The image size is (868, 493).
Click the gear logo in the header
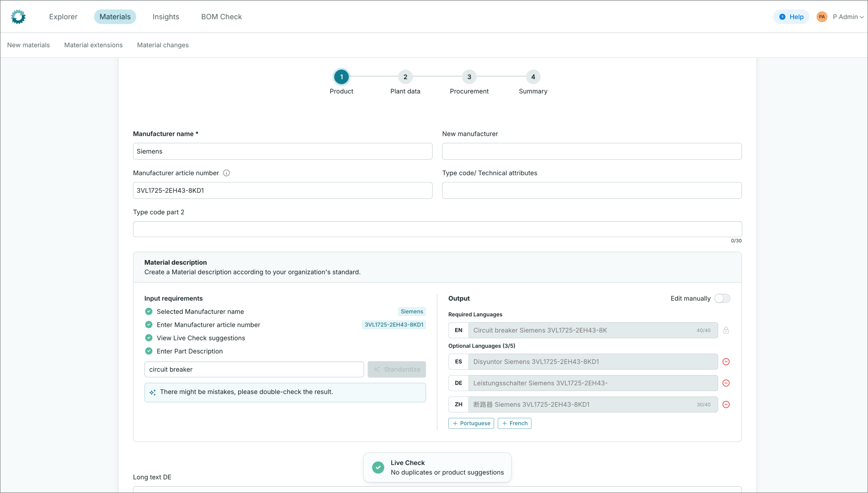pos(18,17)
